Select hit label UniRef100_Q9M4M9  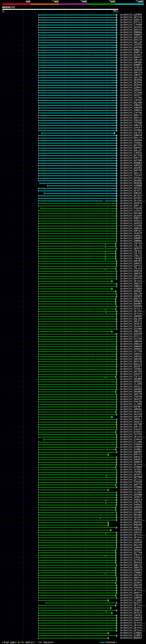point(131,316)
